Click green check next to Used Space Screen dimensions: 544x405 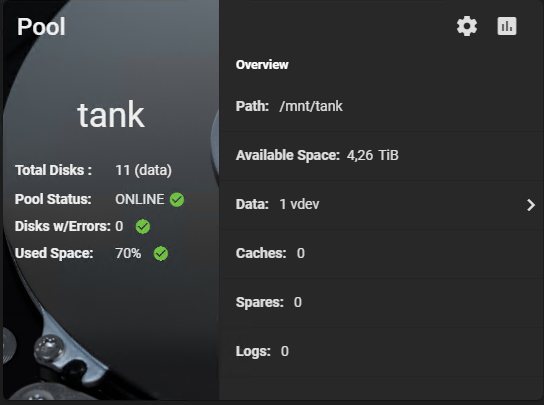click(161, 253)
